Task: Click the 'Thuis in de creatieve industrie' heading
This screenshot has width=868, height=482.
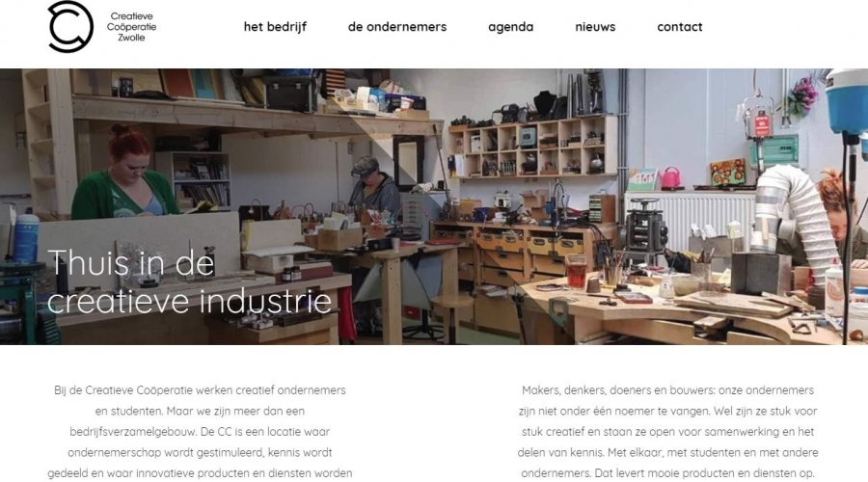Action: (189, 281)
